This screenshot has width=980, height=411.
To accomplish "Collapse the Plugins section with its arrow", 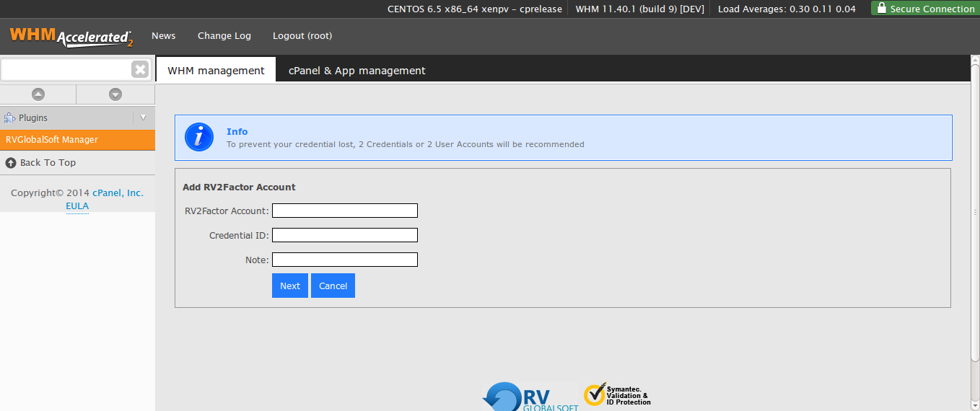I will tap(143, 118).
